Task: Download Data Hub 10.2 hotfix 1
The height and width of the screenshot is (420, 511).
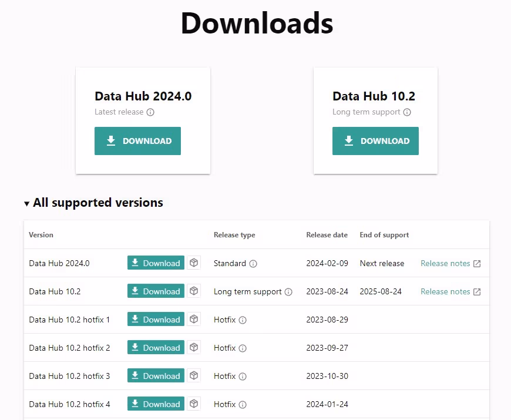Action: pyautogui.click(x=156, y=320)
